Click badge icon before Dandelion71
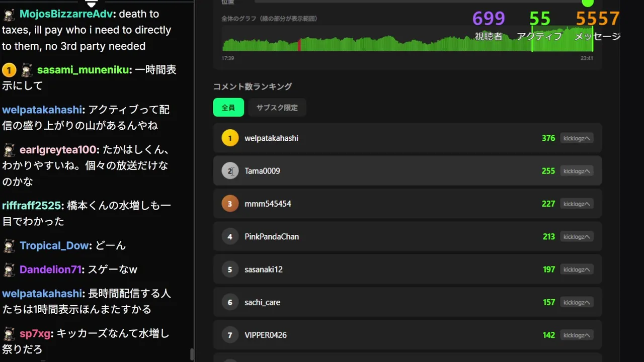The width and height of the screenshot is (644, 362). pos(9,269)
